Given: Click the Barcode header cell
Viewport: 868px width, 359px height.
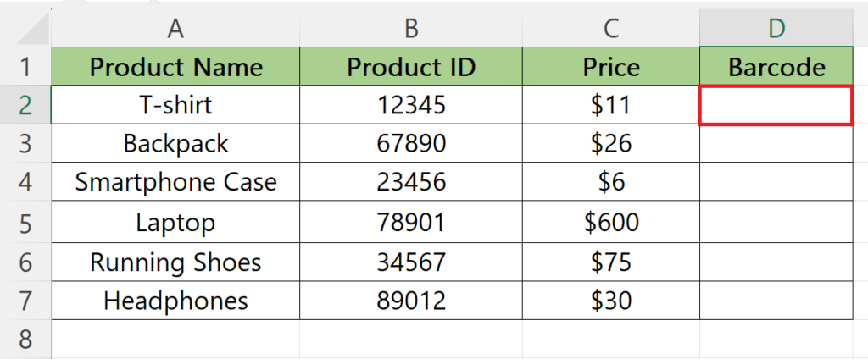Looking at the screenshot, I should coord(776,66).
